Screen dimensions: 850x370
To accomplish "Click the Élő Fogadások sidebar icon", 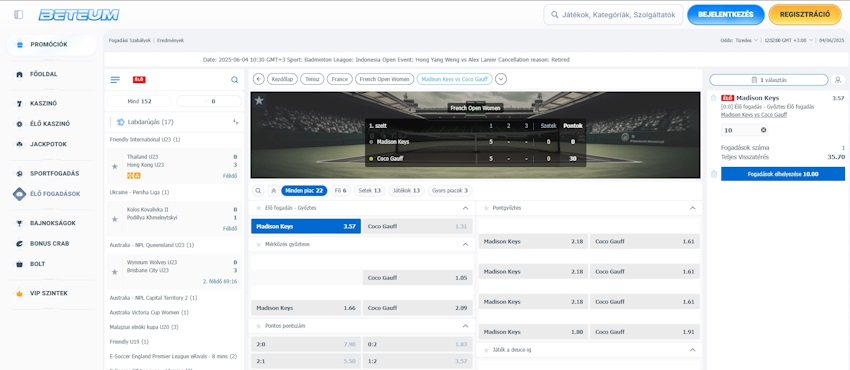I will (x=20, y=194).
